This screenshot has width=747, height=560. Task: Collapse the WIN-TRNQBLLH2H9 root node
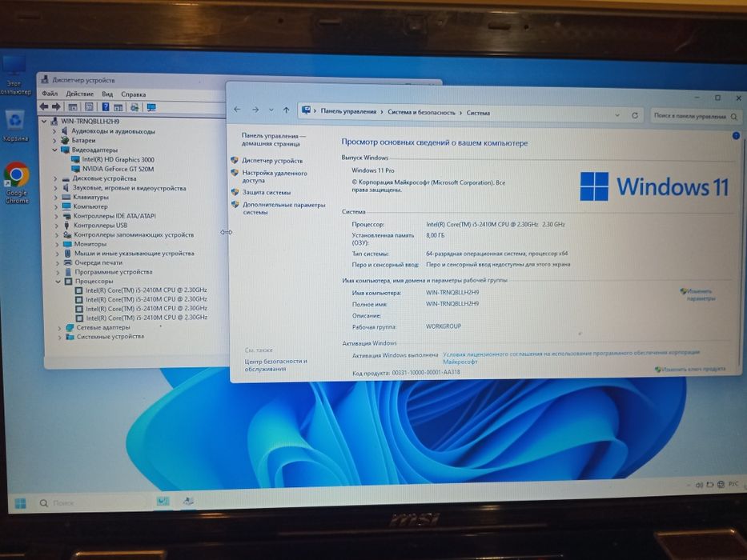point(44,122)
